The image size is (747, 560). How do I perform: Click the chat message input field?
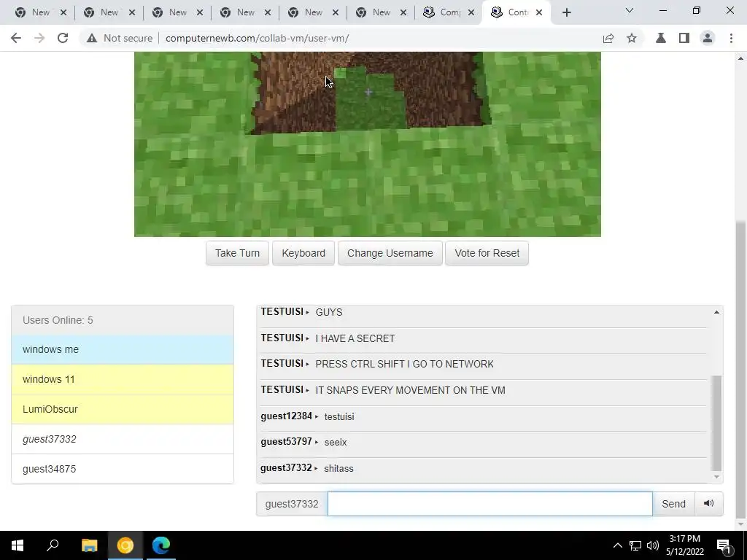click(x=489, y=504)
